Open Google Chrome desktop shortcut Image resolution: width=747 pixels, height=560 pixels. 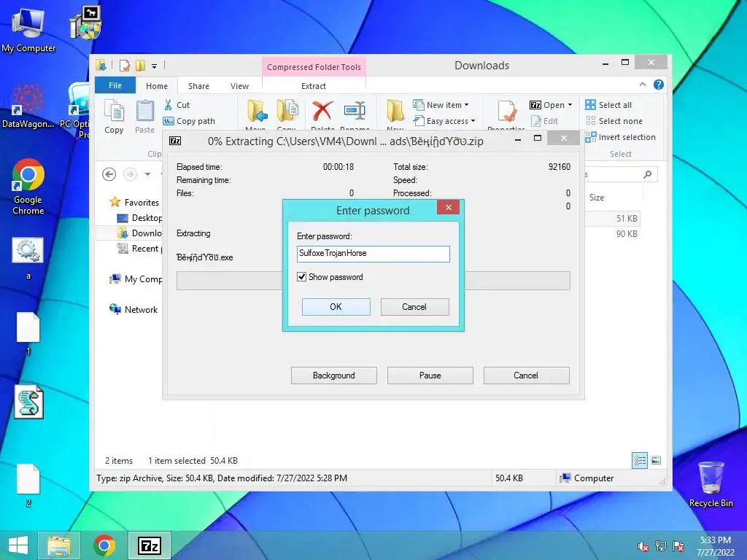coord(28,187)
